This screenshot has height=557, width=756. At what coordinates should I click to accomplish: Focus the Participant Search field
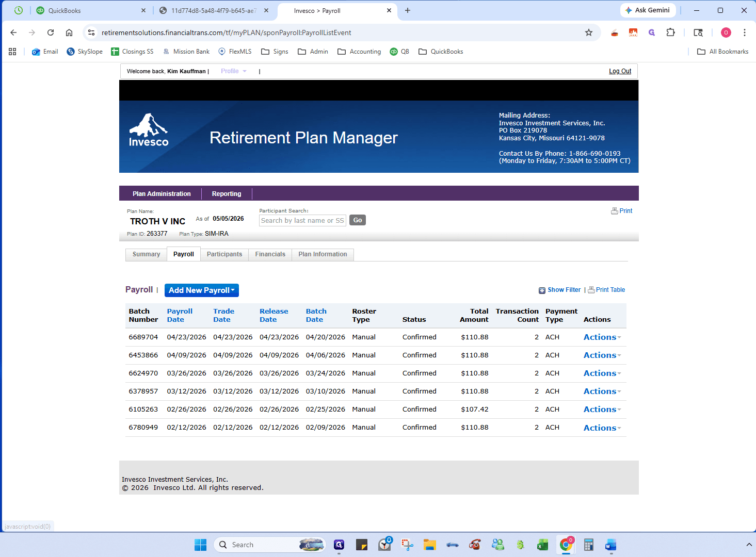302,220
